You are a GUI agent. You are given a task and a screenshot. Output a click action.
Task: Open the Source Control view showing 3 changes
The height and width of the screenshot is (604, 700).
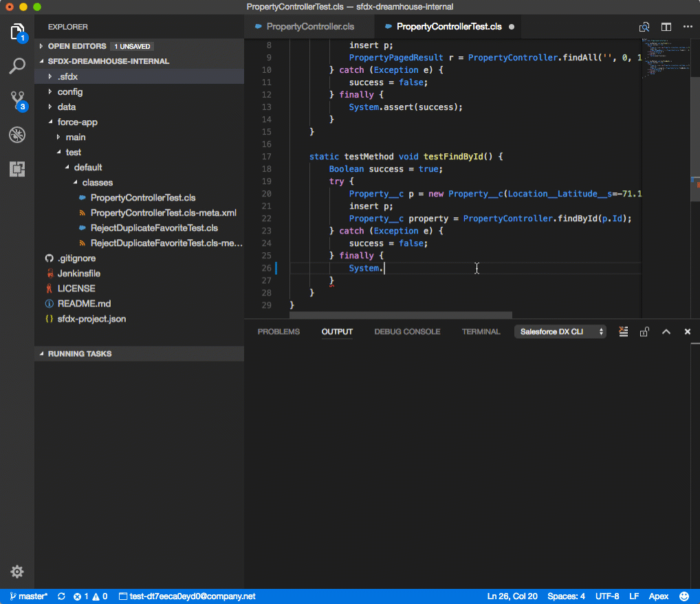[x=17, y=100]
